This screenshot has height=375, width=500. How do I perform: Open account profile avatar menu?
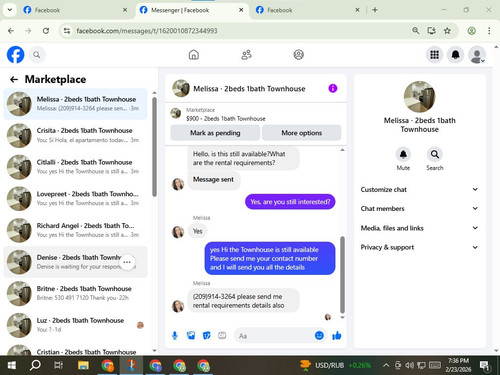click(477, 55)
